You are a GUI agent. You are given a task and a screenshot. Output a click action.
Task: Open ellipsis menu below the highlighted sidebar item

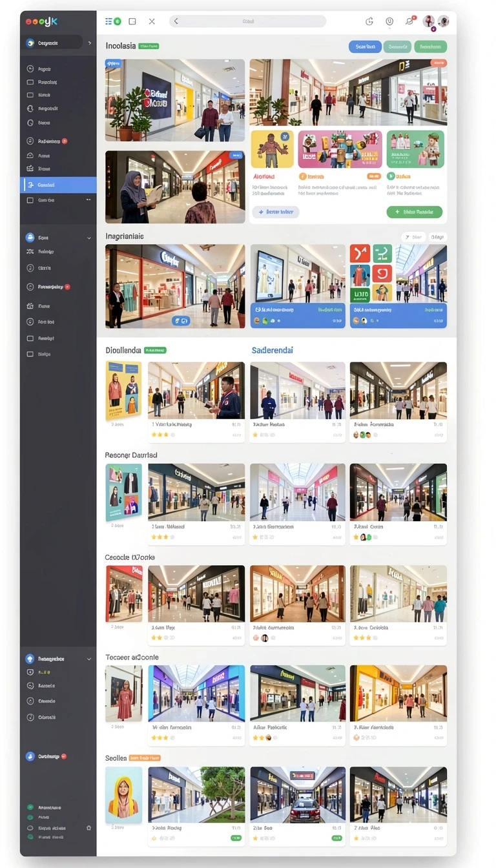[x=88, y=200]
